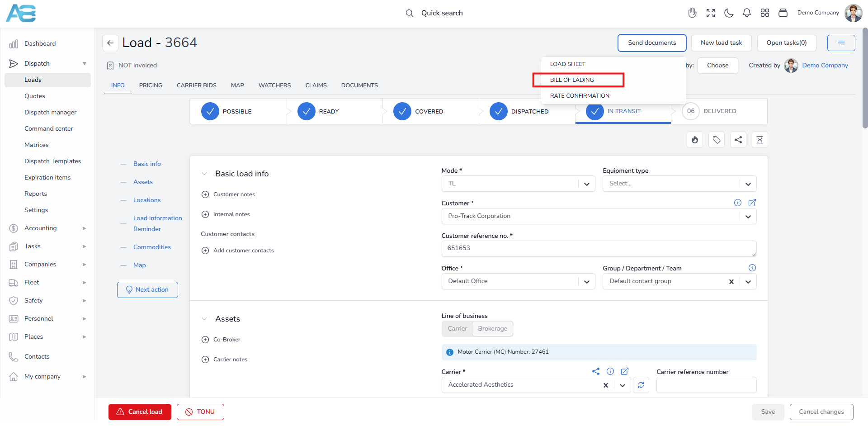Click the Demo Company user avatar in header
The image size is (868, 426).
(854, 13)
